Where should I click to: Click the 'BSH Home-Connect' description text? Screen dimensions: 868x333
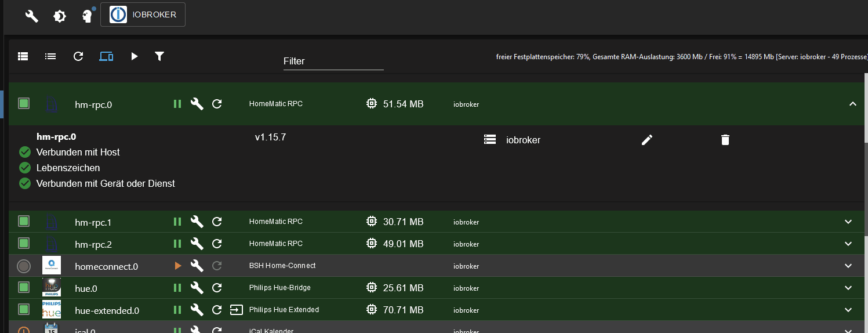pyautogui.click(x=282, y=265)
